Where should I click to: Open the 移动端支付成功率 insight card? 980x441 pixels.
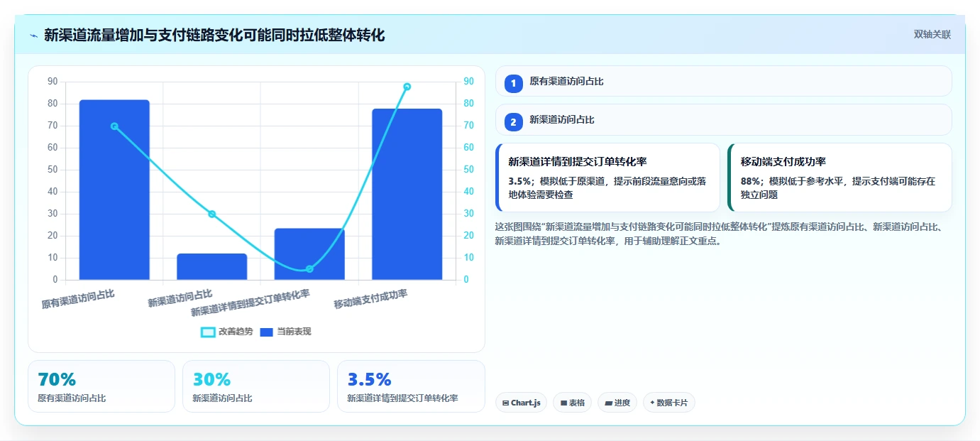[839, 178]
